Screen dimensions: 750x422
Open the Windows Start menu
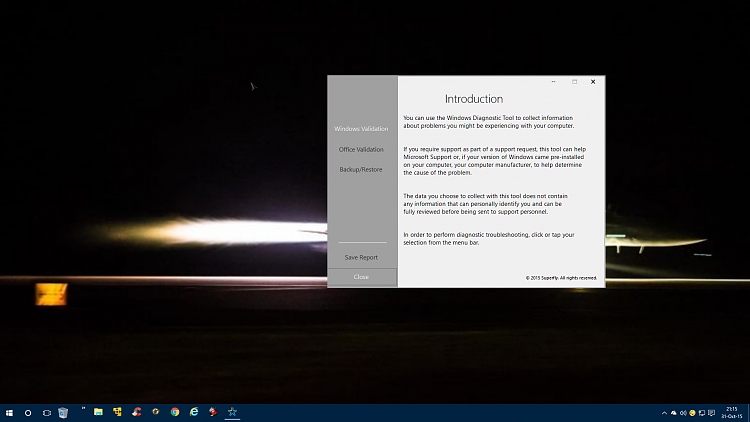click(x=9, y=412)
